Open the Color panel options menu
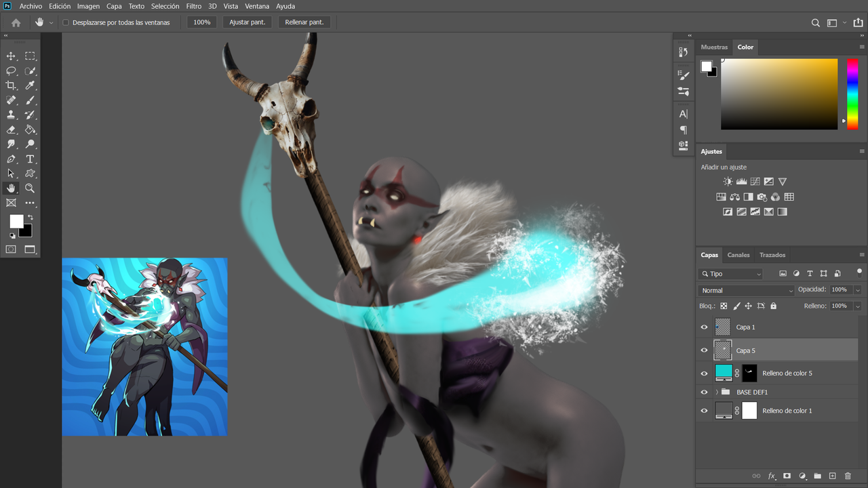Image resolution: width=868 pixels, height=488 pixels. point(862,47)
